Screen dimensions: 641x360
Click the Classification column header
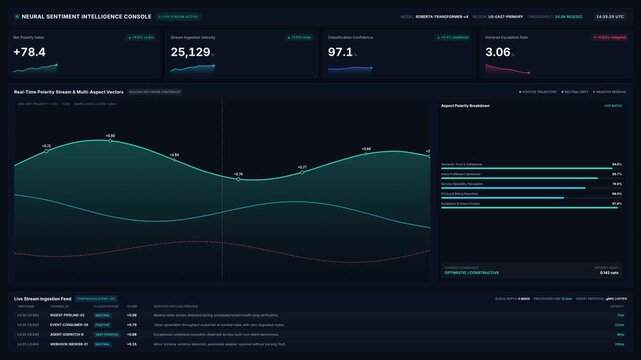106,306
